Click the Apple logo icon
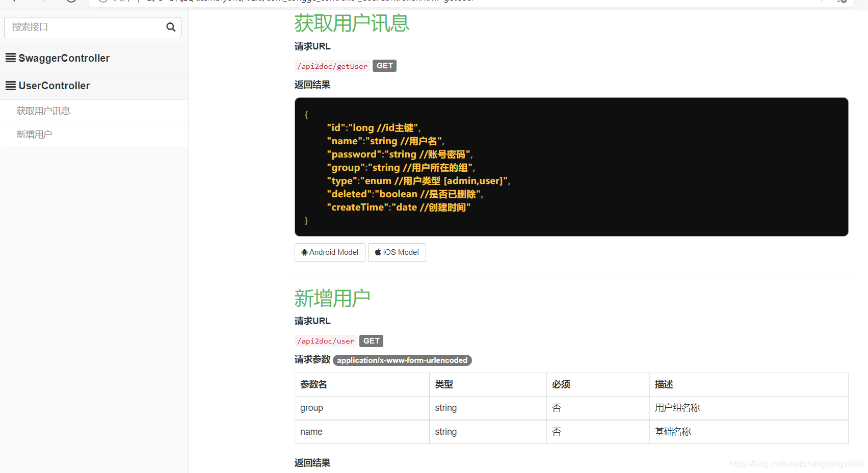Viewport: 868px width, 473px height. click(378, 252)
